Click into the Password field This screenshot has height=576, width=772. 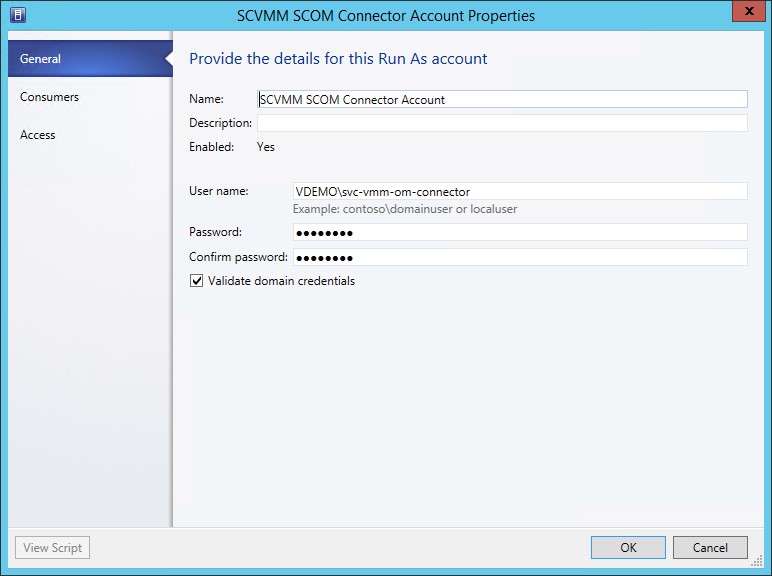(520, 232)
